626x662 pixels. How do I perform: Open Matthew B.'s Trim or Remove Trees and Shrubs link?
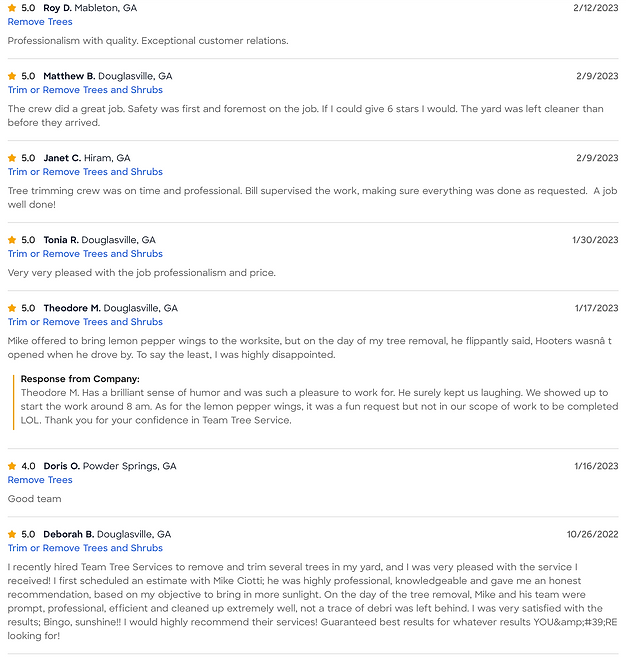coord(85,90)
